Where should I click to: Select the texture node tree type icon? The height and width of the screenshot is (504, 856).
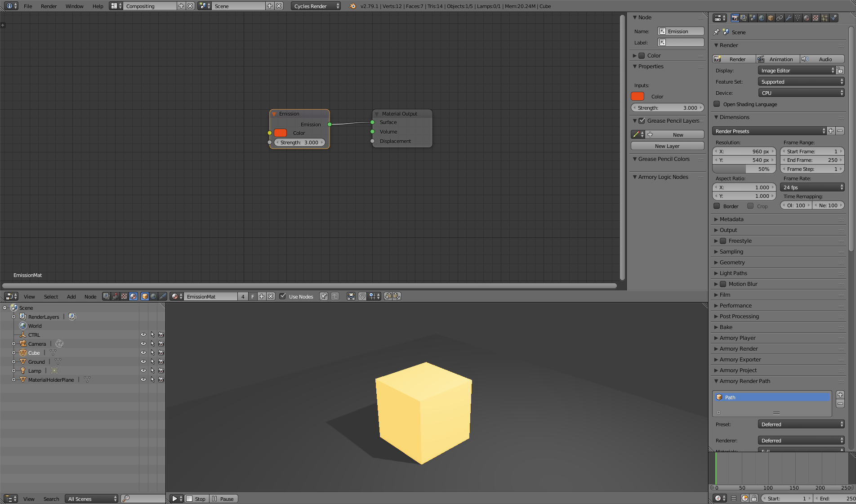point(124,296)
